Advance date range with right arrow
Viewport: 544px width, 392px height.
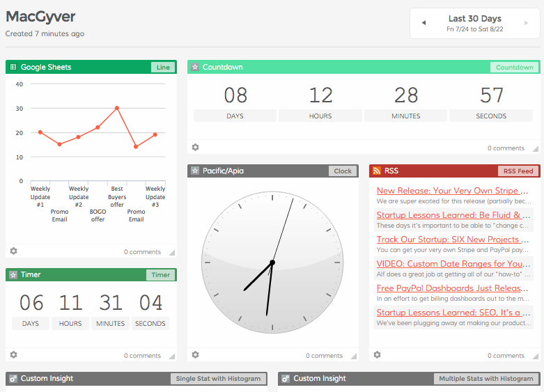(526, 24)
